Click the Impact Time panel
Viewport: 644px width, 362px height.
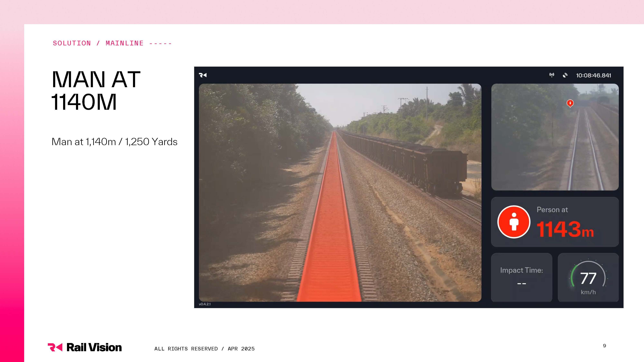(521, 277)
